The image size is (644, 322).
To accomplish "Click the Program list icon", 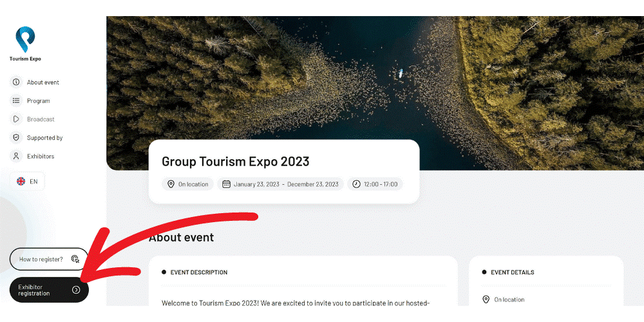I will pyautogui.click(x=16, y=100).
